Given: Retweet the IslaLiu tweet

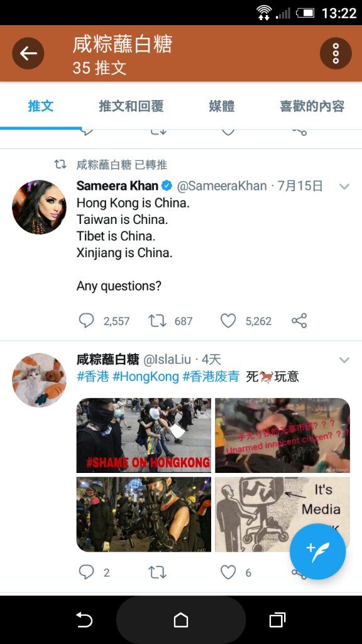Looking at the screenshot, I should pos(157,572).
